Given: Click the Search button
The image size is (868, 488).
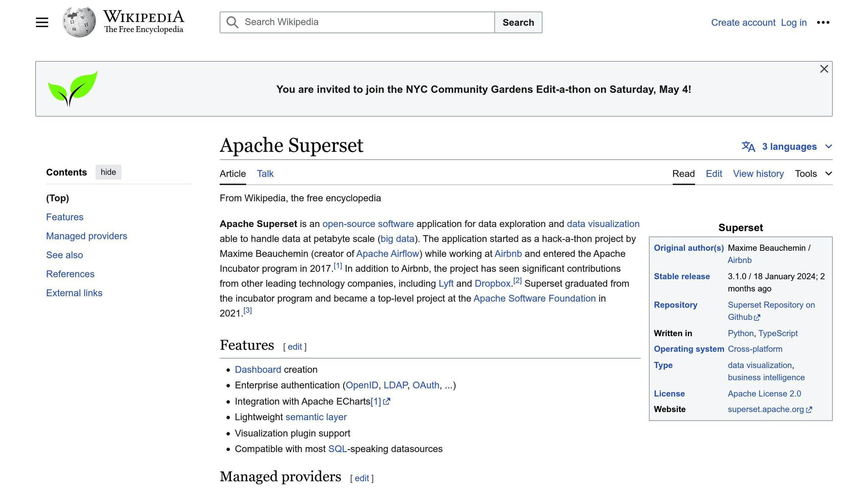Looking at the screenshot, I should pyautogui.click(x=518, y=22).
